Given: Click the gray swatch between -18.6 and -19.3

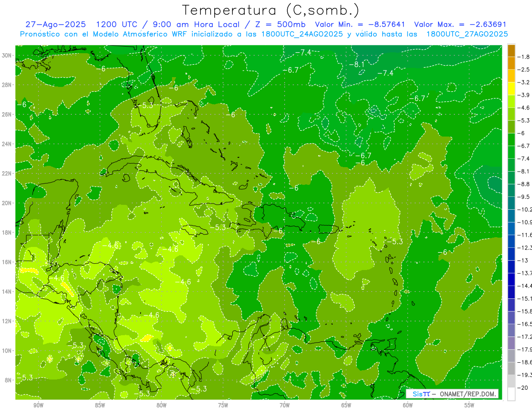Looking at the screenshot, I should pos(511,368).
